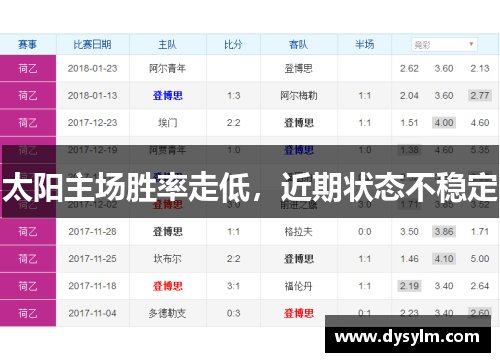Open home team 埃门
Screen dimensions: 500x362
(167, 123)
